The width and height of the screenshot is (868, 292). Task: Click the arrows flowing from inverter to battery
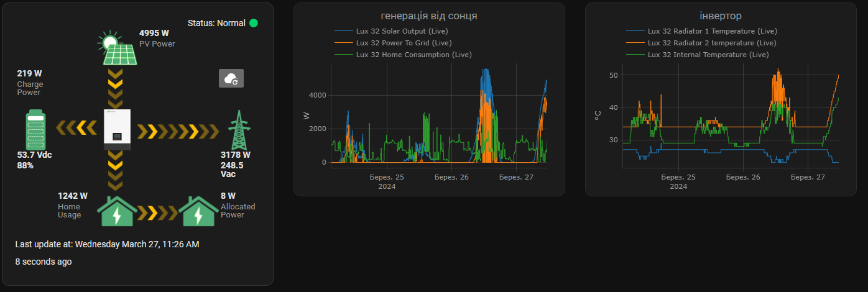pyautogui.click(x=76, y=129)
